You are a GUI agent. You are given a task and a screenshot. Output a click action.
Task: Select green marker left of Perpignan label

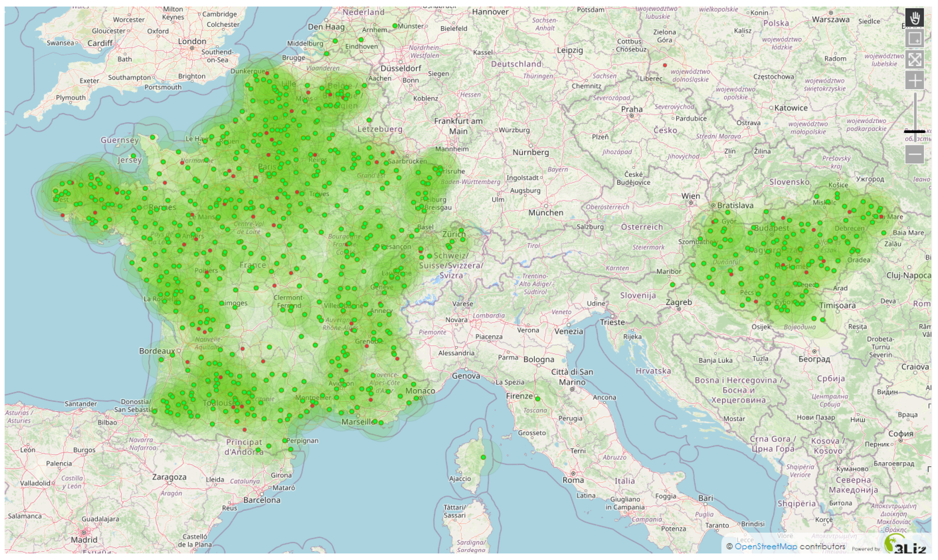tap(285, 441)
